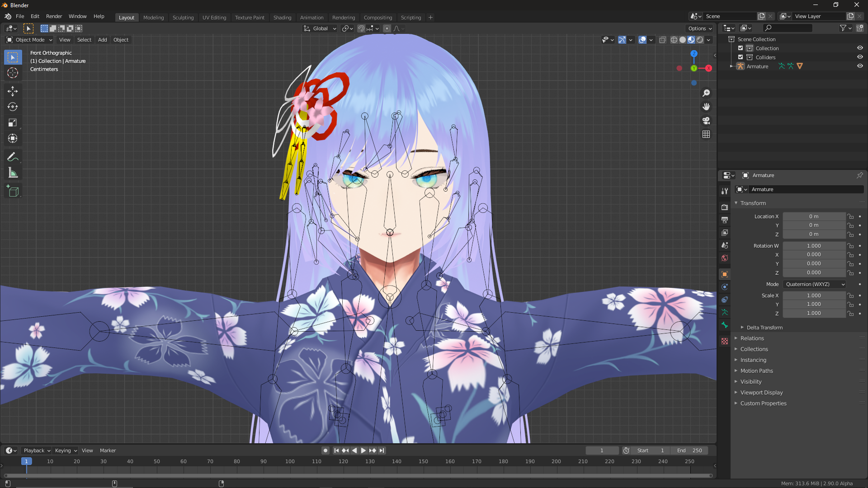Click the Play animation button

(363, 450)
